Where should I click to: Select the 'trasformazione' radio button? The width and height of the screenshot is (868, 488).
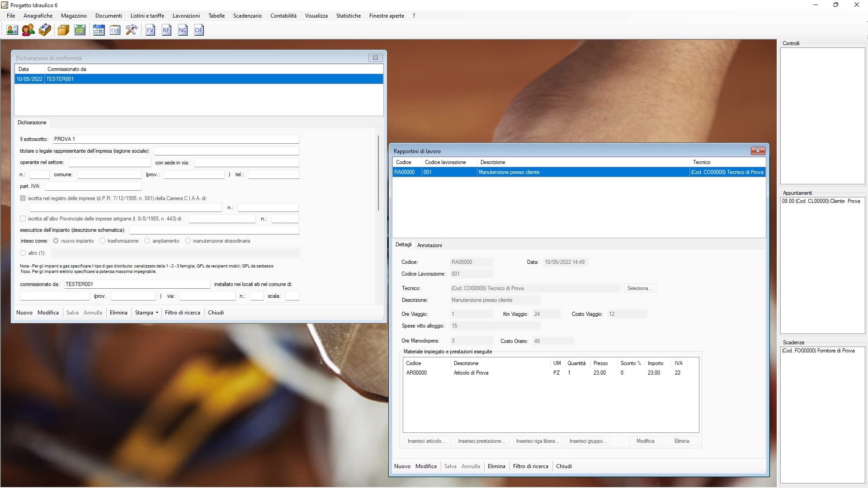[x=102, y=241]
